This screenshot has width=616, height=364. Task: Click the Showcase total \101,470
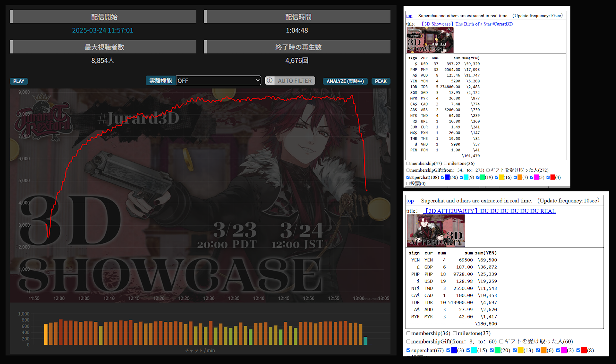coord(471,156)
